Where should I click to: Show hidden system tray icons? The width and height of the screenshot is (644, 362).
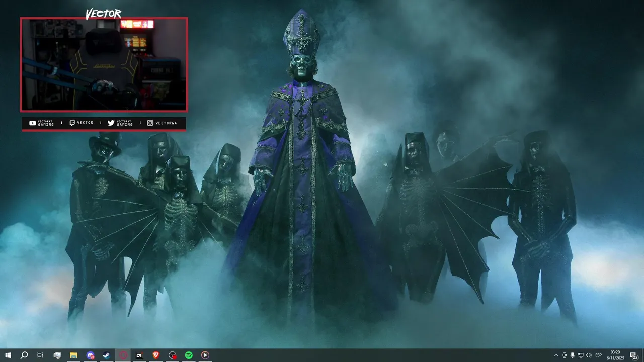(x=556, y=355)
